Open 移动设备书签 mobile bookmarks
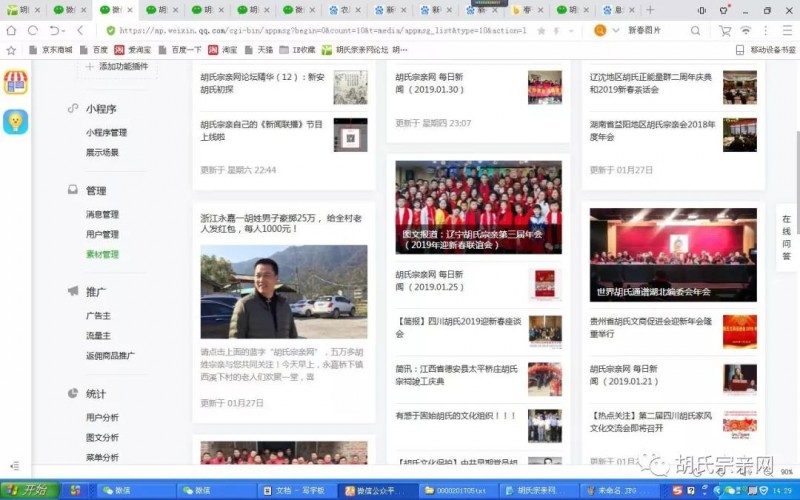Viewport: 800px width, 500px height. [x=766, y=50]
